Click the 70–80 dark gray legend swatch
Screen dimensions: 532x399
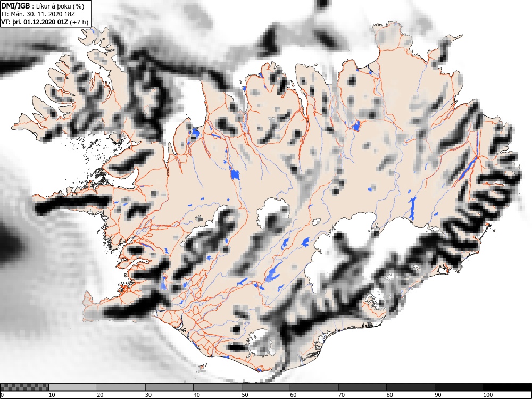pyautogui.click(x=362, y=387)
